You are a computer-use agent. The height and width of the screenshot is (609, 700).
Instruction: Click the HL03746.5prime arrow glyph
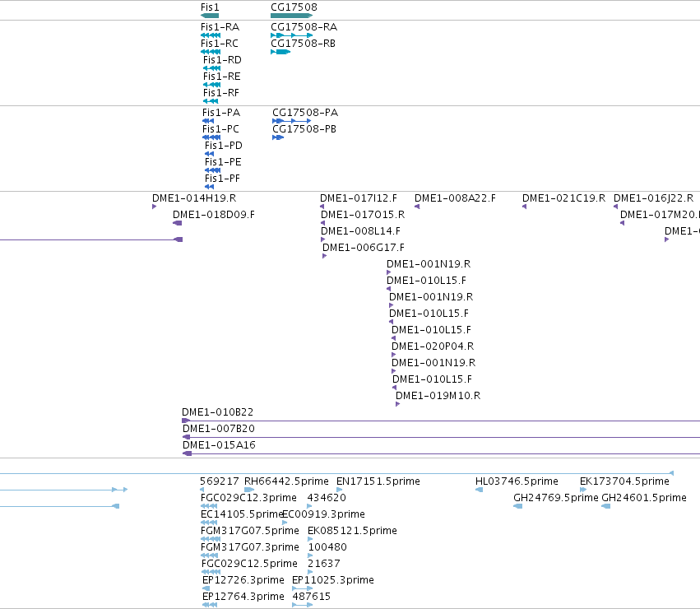(479, 490)
